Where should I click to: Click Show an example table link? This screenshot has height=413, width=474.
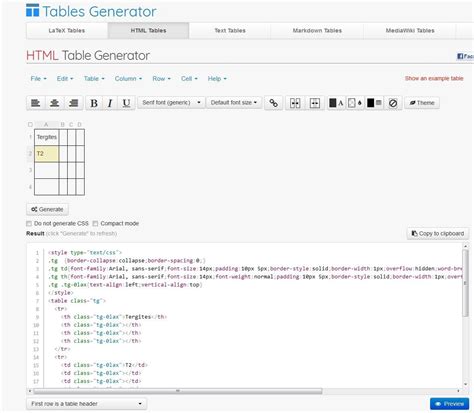point(434,78)
